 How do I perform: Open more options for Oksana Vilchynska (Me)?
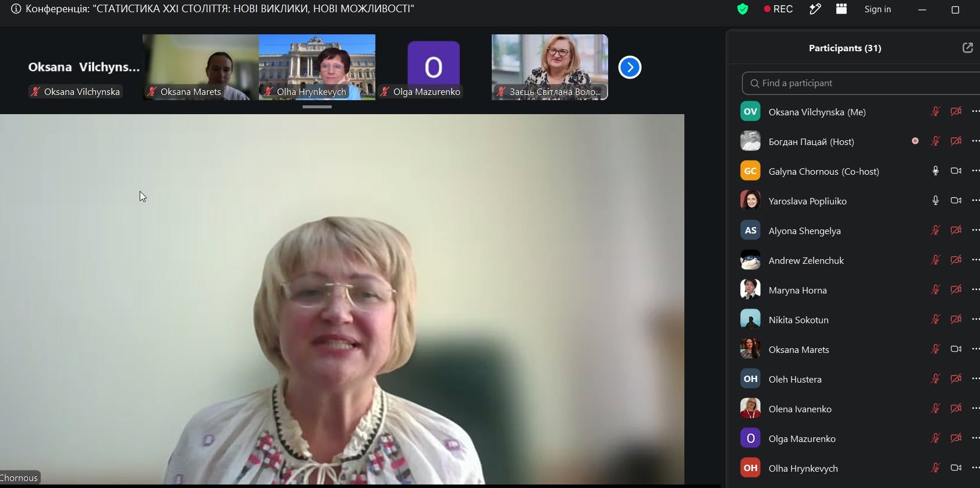(x=975, y=111)
